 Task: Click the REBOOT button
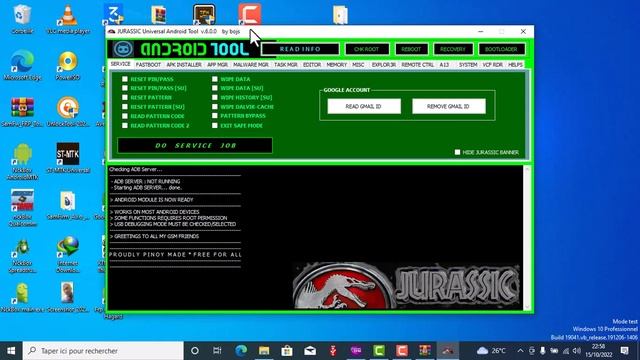(x=411, y=49)
